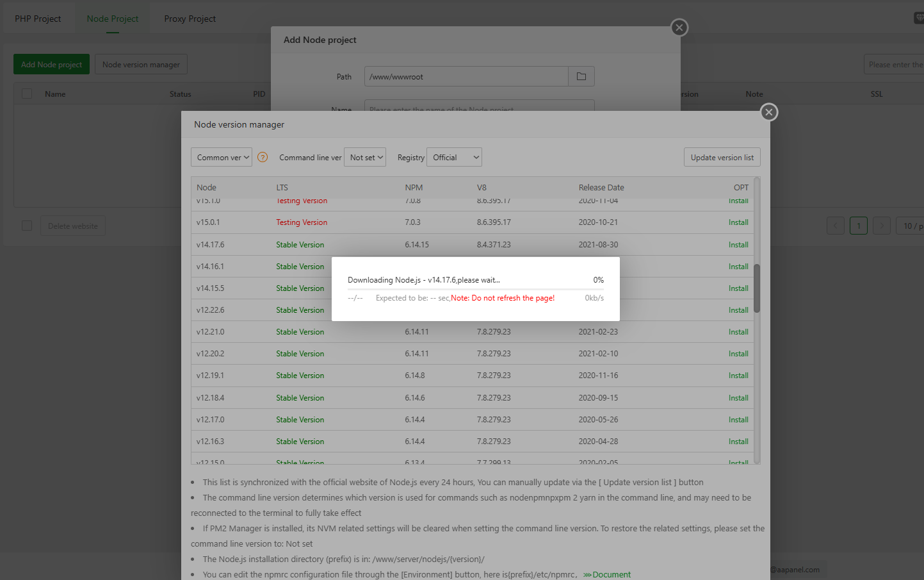Viewport: 924px width, 580px height.
Task: Click the v12.22.6 version cell
Action: point(211,310)
